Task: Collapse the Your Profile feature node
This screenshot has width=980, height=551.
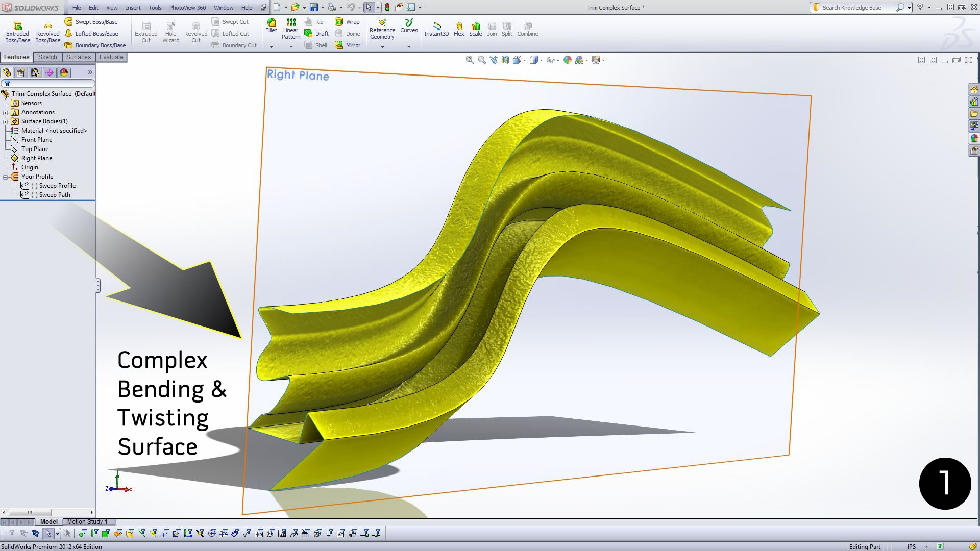Action: [x=6, y=177]
